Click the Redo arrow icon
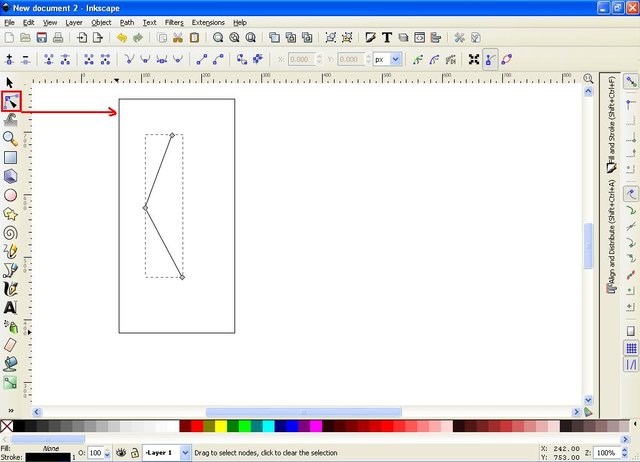This screenshot has height=462, width=640. click(x=138, y=38)
